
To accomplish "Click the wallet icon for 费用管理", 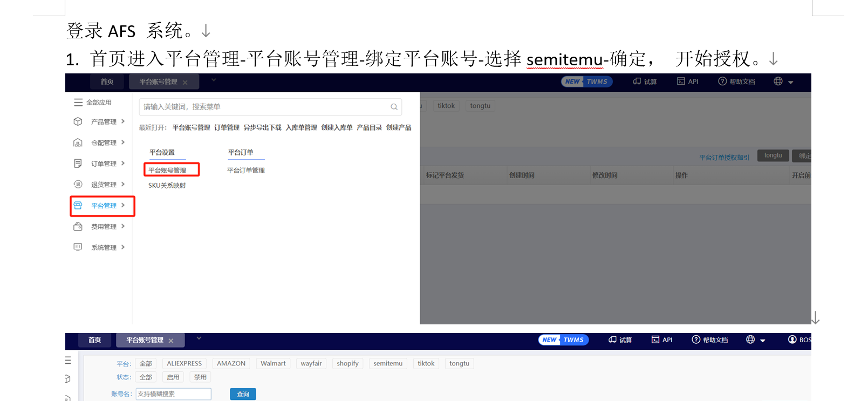I will coord(78,226).
